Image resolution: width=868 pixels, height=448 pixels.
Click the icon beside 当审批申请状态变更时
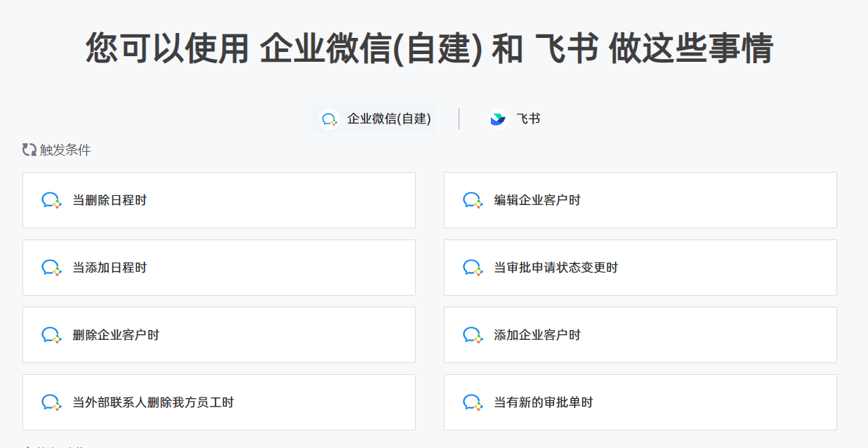click(x=473, y=268)
